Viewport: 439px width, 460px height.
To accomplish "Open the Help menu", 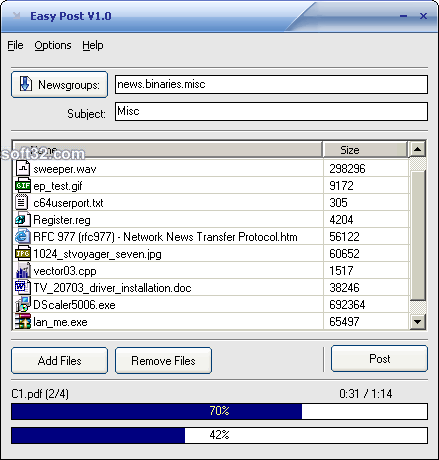I will tap(93, 45).
